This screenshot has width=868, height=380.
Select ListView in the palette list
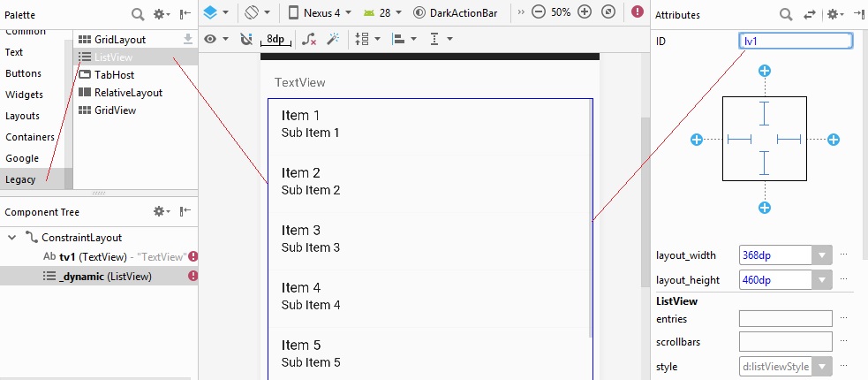(113, 57)
